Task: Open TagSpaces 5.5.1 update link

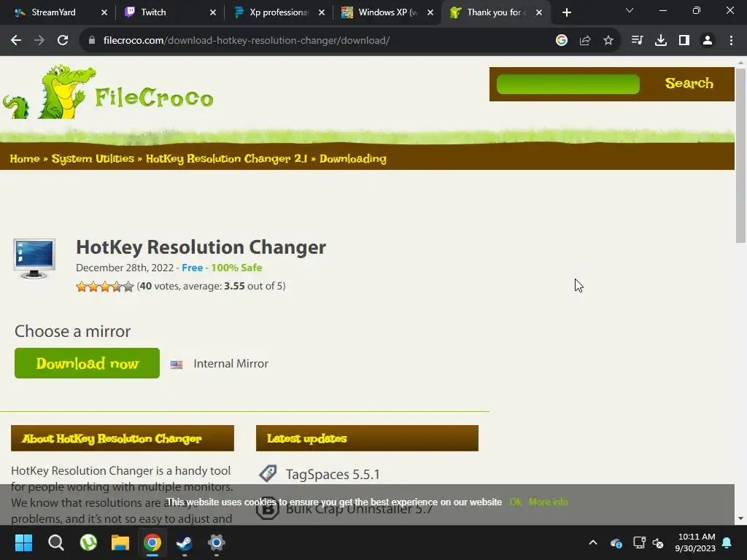Action: click(x=333, y=475)
